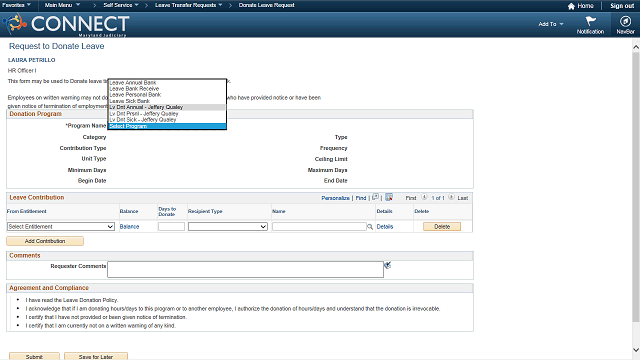Click the From Entitlement column header

27,211
